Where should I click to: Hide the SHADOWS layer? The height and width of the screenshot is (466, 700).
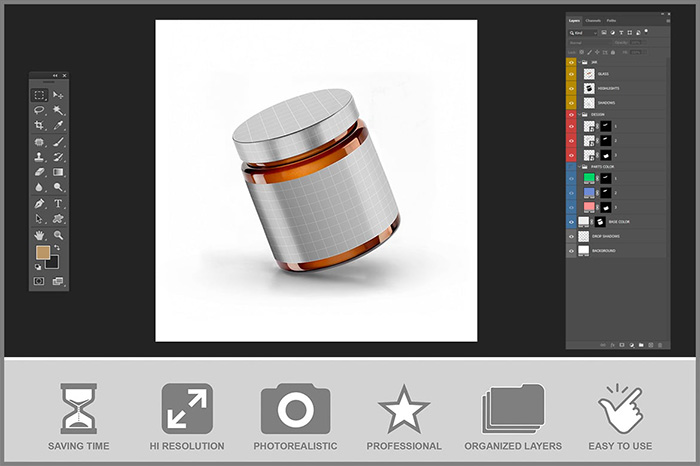(x=571, y=103)
